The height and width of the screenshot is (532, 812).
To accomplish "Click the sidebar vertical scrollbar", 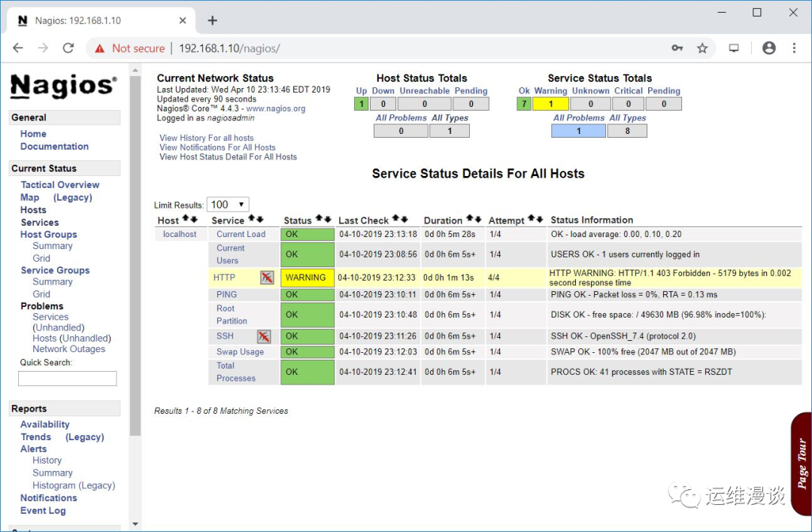I will click(x=135, y=256).
